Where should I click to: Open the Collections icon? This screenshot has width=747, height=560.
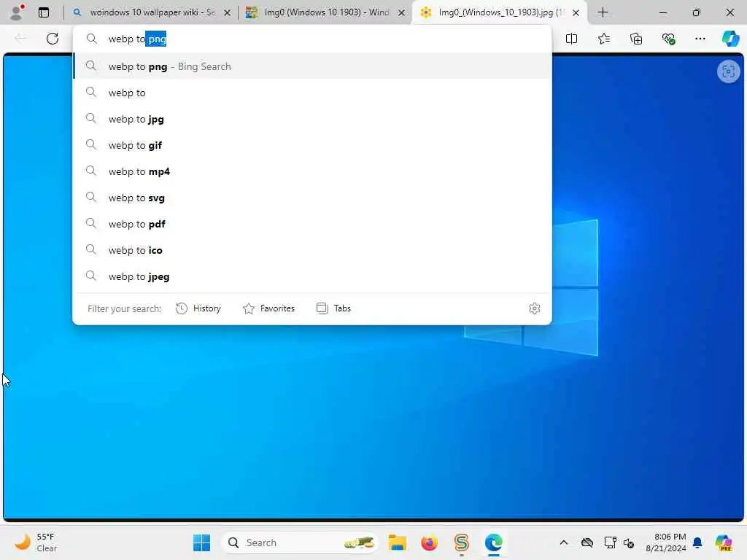(636, 39)
